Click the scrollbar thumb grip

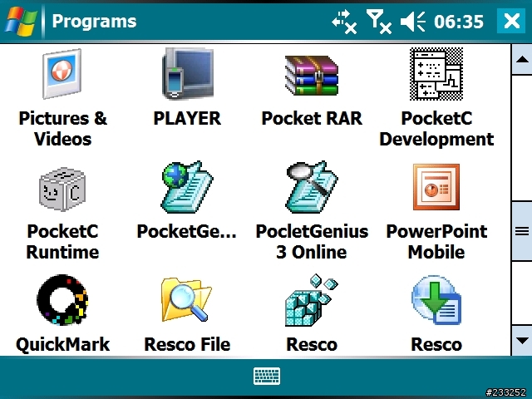pos(522,231)
